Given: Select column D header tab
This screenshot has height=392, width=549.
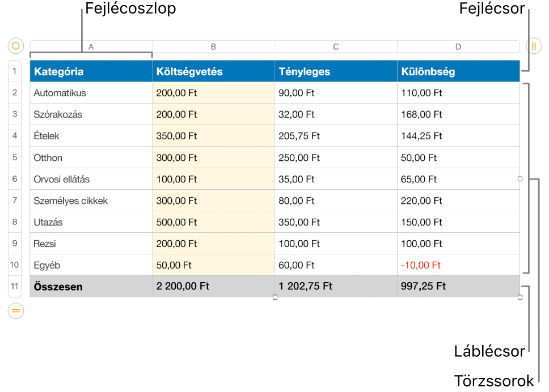Looking at the screenshot, I should click(x=458, y=46).
